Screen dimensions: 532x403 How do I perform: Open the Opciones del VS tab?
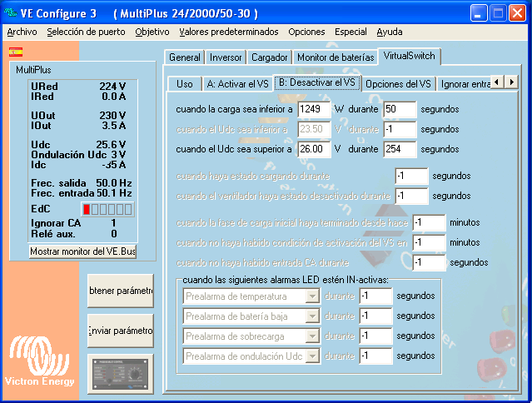(398, 84)
